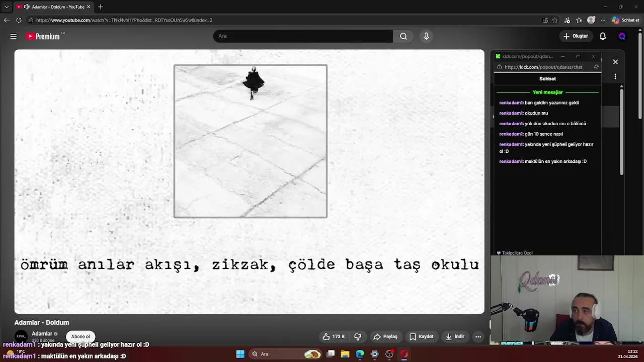Image resolution: width=644 pixels, height=362 pixels.
Task: Click the YouTube search magnifier button
Action: pyautogui.click(x=404, y=36)
